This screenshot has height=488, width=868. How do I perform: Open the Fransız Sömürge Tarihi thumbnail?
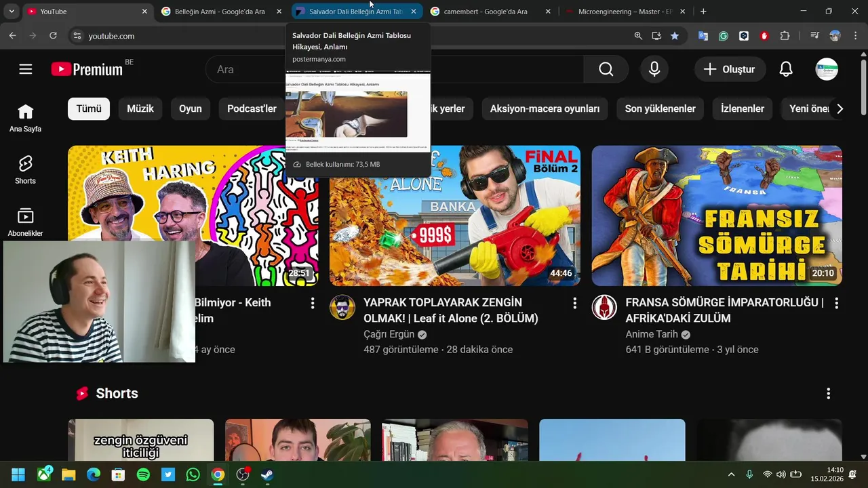717,216
